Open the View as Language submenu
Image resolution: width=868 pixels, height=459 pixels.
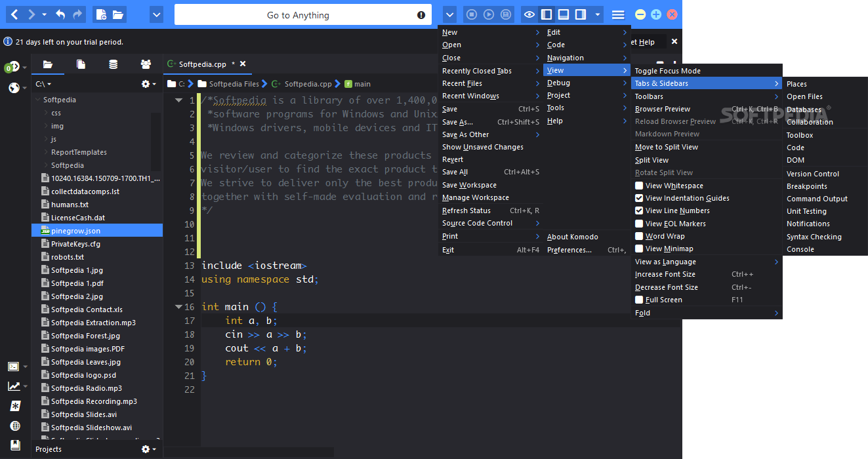click(x=707, y=262)
